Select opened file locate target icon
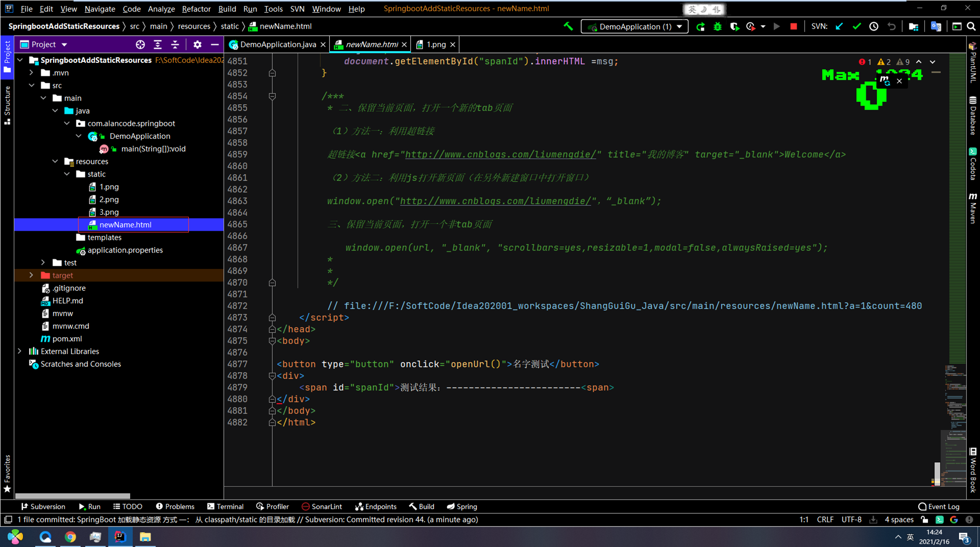 point(140,44)
